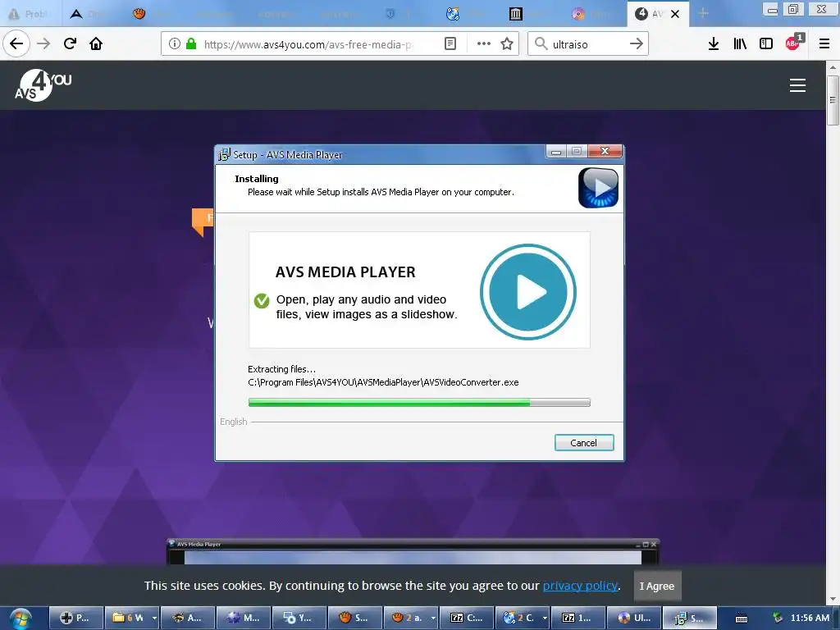Click the forward navigation arrow

pos(43,44)
